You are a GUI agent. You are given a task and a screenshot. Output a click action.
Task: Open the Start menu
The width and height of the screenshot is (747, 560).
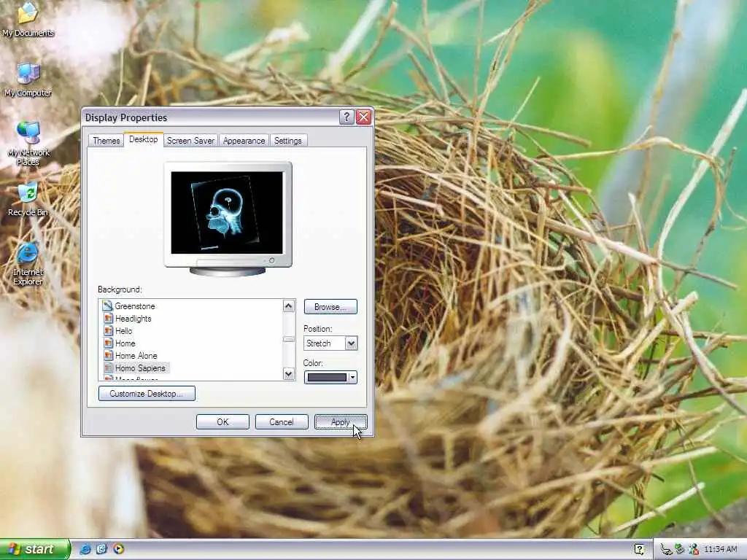click(35, 549)
